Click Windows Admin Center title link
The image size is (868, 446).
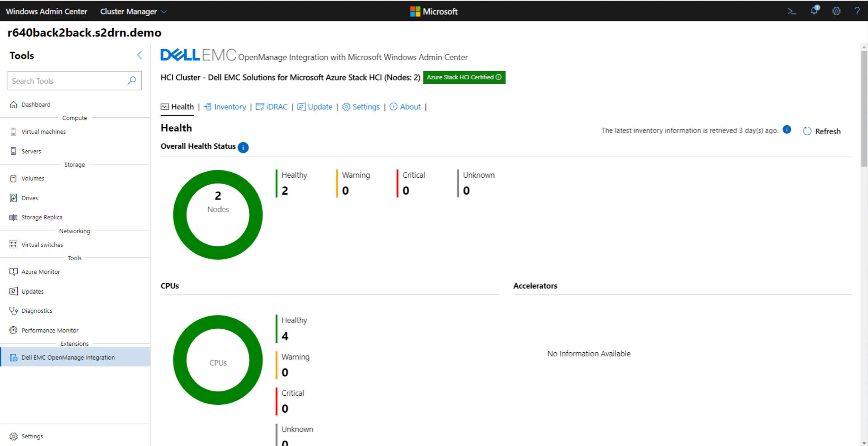click(47, 11)
